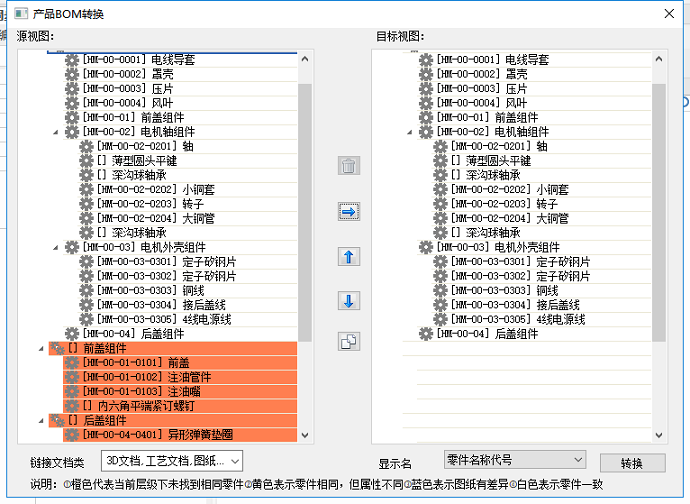The height and width of the screenshot is (504, 690).
Task: Click the target view scrollbar thumb
Action: (659, 213)
